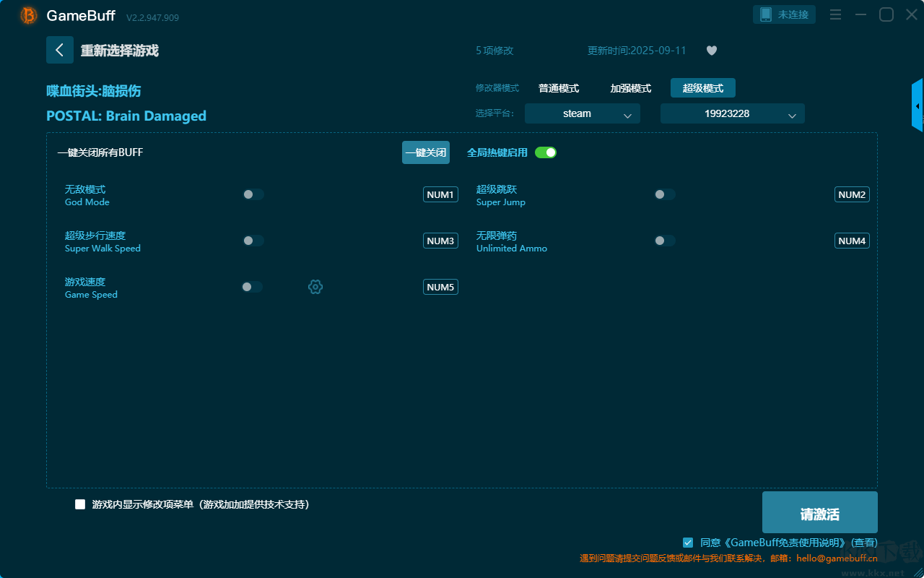The height and width of the screenshot is (578, 924).
Task: Open the hamburger menu in title bar
Action: coord(835,15)
